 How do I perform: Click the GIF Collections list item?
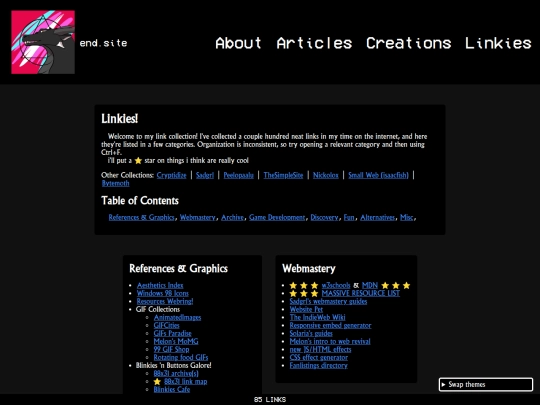coord(158,309)
